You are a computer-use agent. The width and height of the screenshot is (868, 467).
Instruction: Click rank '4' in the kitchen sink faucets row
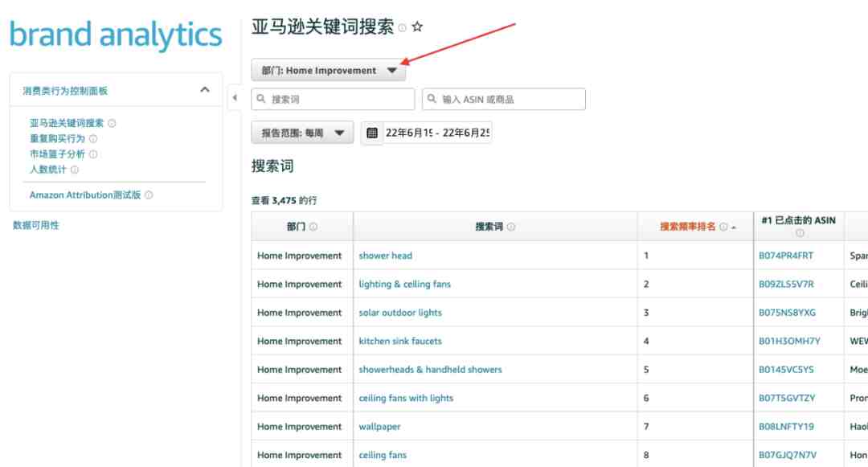pos(646,342)
